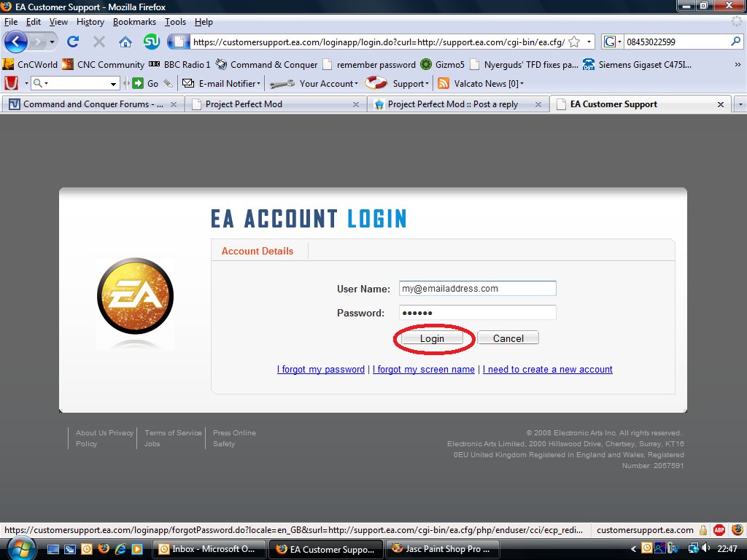747x560 pixels.
Task: Close the EA Customer Support tab
Action: click(720, 104)
